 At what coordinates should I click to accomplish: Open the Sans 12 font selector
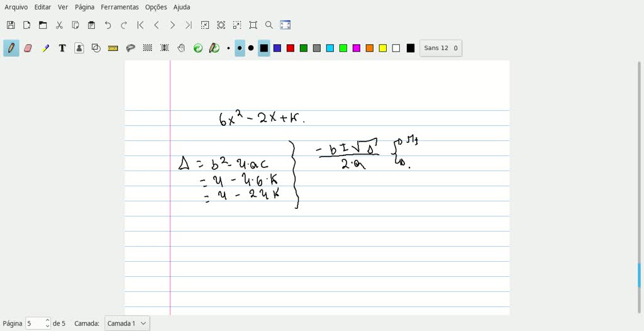coord(441,48)
